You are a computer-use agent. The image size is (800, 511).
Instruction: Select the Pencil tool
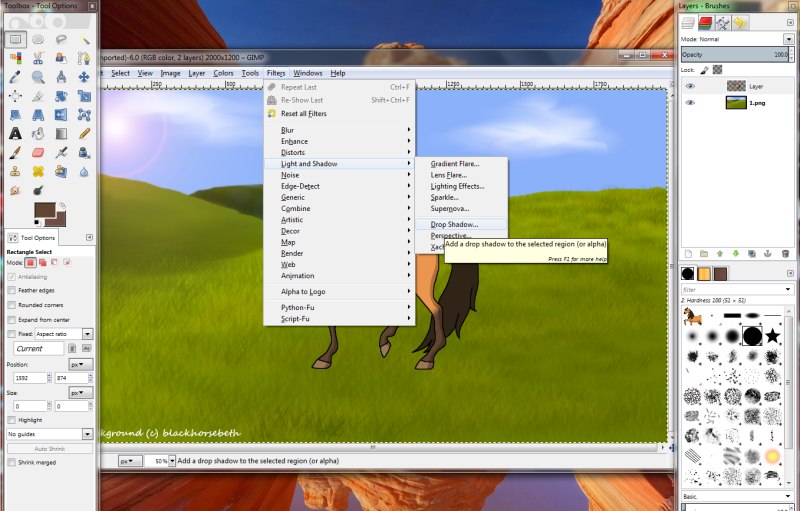coord(84,134)
